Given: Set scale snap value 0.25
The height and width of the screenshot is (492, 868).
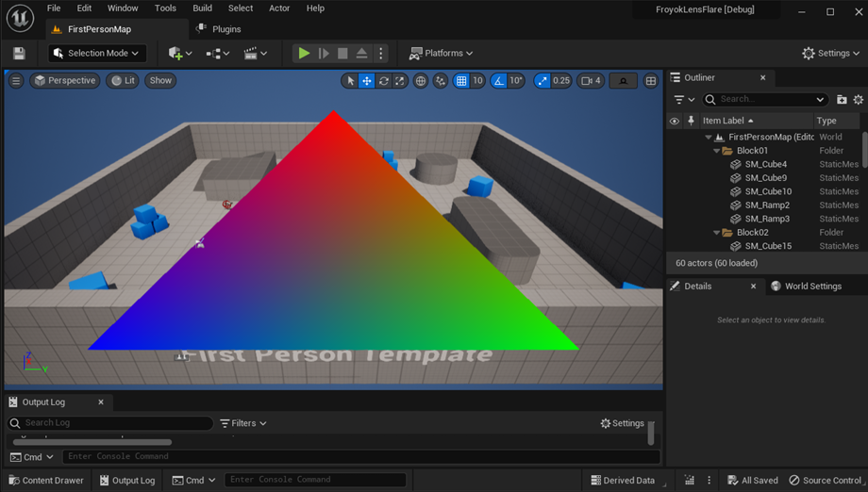Looking at the screenshot, I should pos(560,81).
